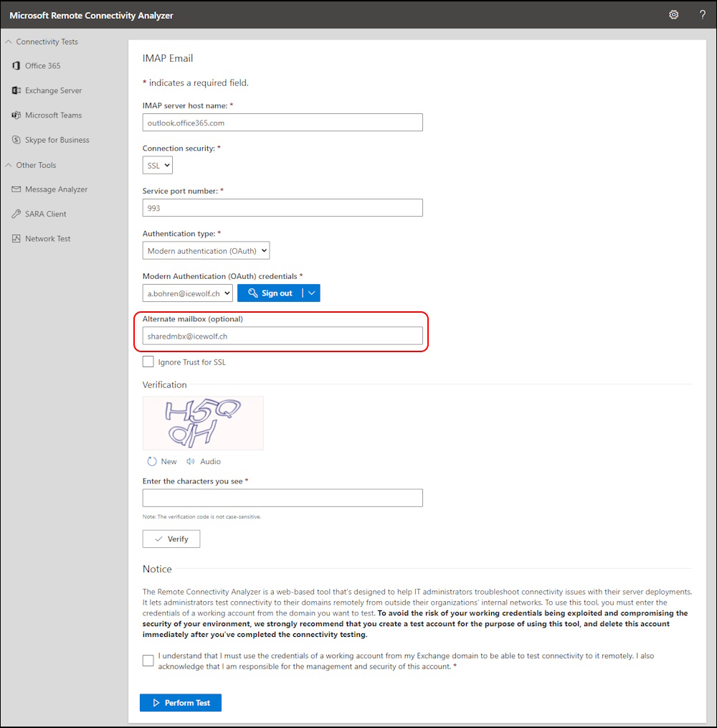Viewport: 717px width, 728px height.
Task: Open Exchange Server tests in sidebar
Action: (53, 90)
